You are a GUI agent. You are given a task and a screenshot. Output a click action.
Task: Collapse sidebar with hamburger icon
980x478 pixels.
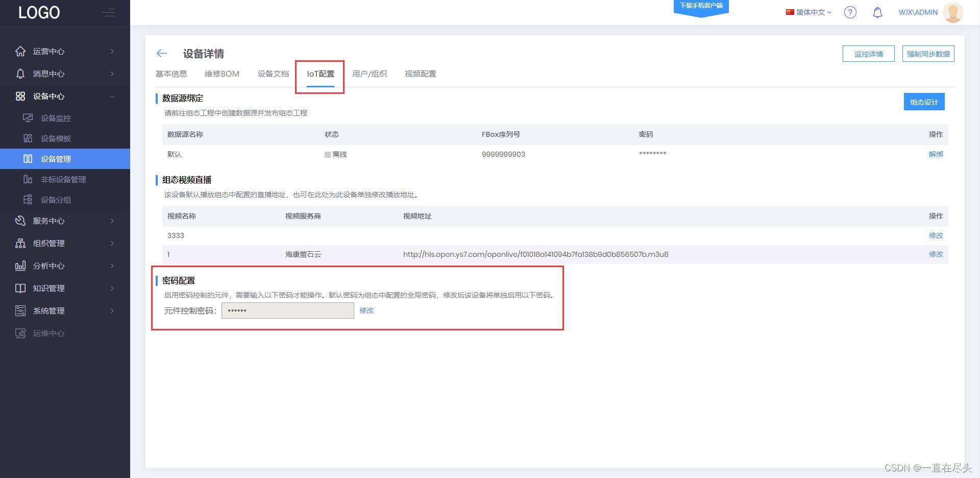coord(108,12)
